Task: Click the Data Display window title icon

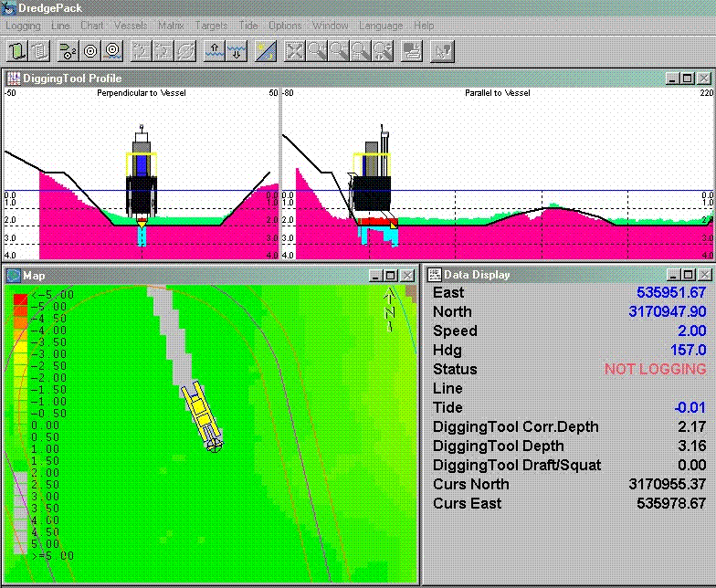Action: tap(435, 275)
